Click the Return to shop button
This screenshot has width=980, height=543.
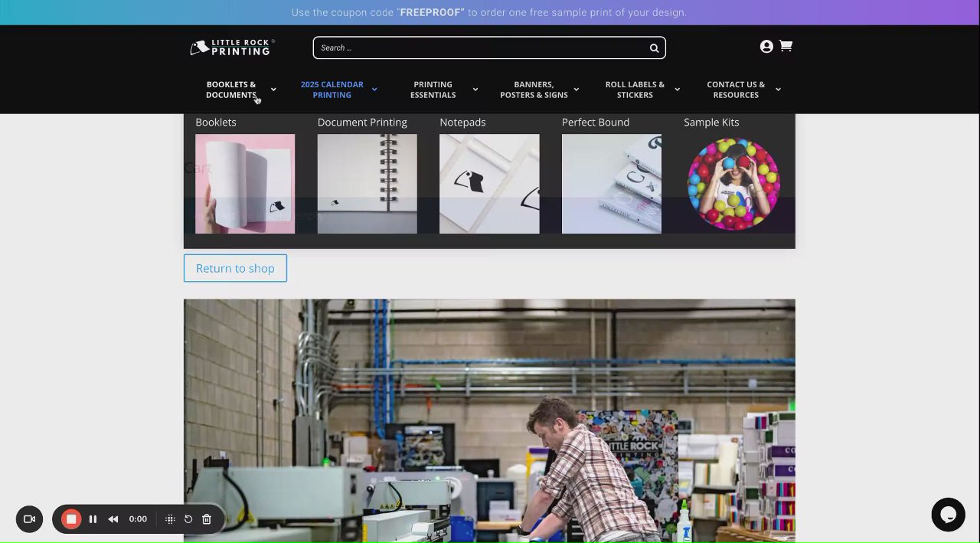(235, 268)
